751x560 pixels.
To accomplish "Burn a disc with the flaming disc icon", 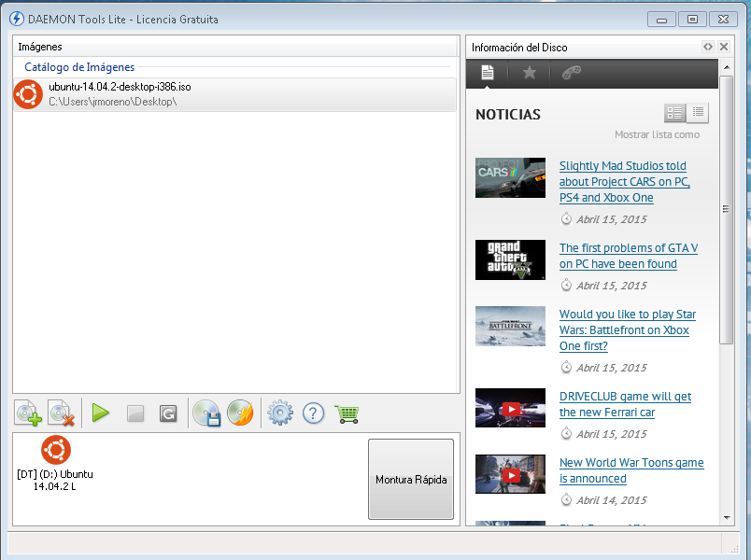I will click(241, 413).
